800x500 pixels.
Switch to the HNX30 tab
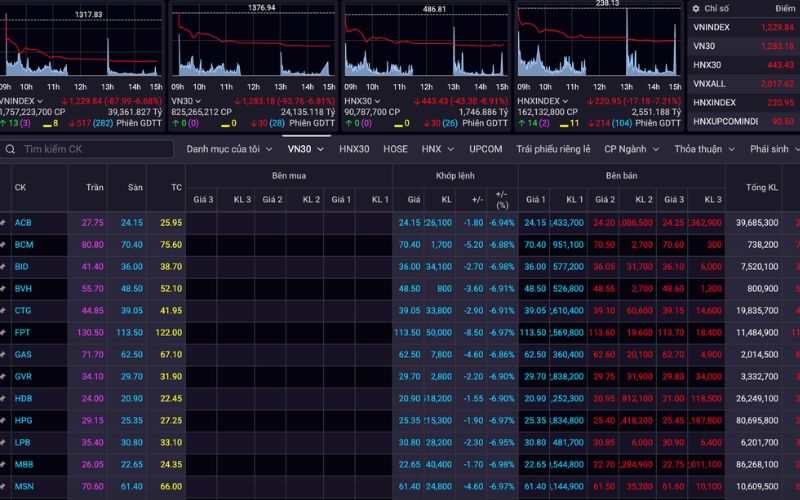(x=354, y=149)
